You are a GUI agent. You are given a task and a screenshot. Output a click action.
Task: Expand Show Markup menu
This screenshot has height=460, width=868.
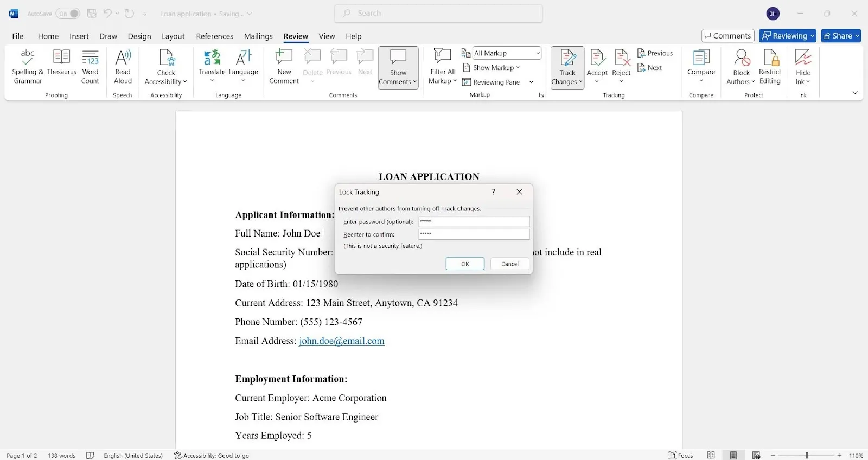pyautogui.click(x=492, y=68)
